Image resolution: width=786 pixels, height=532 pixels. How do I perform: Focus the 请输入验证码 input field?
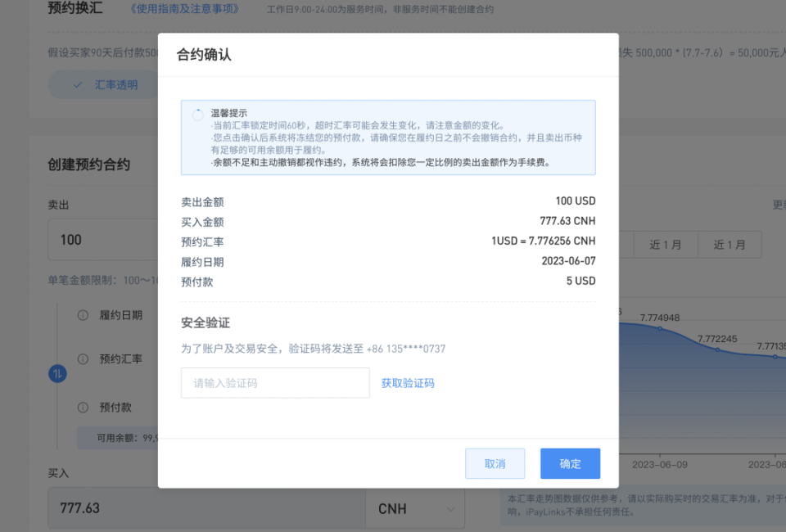pyautogui.click(x=275, y=383)
